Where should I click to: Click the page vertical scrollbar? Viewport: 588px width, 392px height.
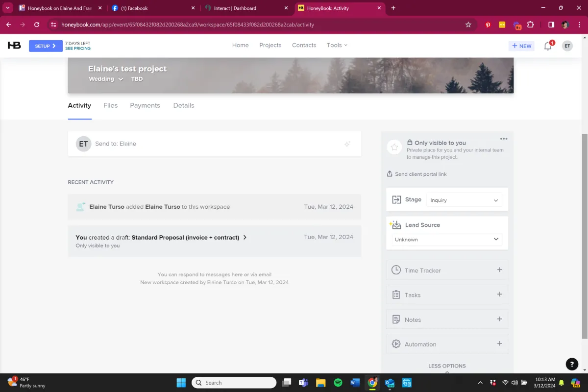click(584, 235)
